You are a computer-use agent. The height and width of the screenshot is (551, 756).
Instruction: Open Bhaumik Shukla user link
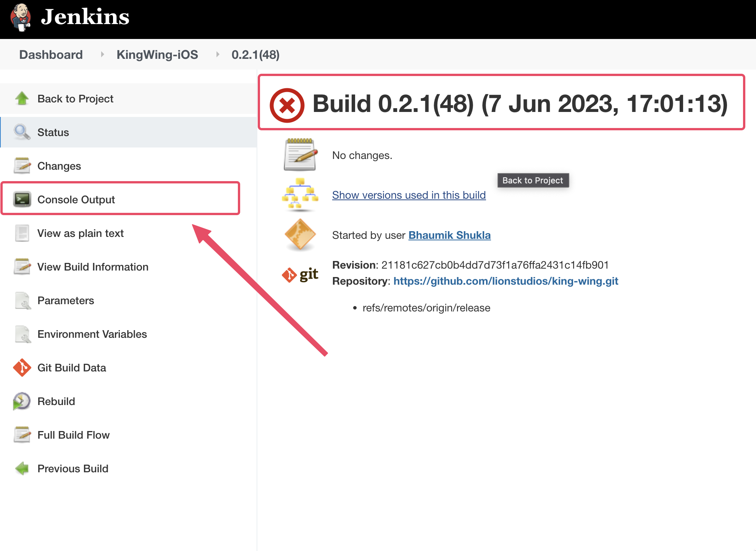coord(449,235)
